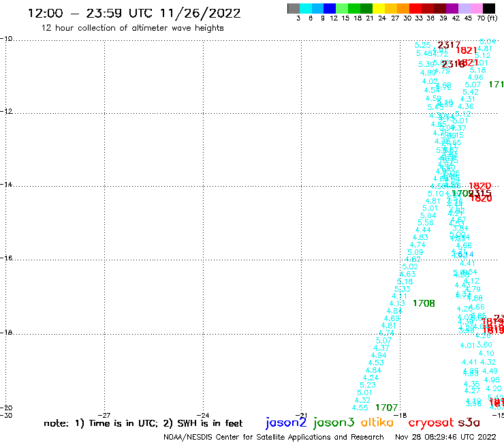Click the '33' legend scale label
The height and width of the screenshot is (443, 504).
[x=419, y=18]
